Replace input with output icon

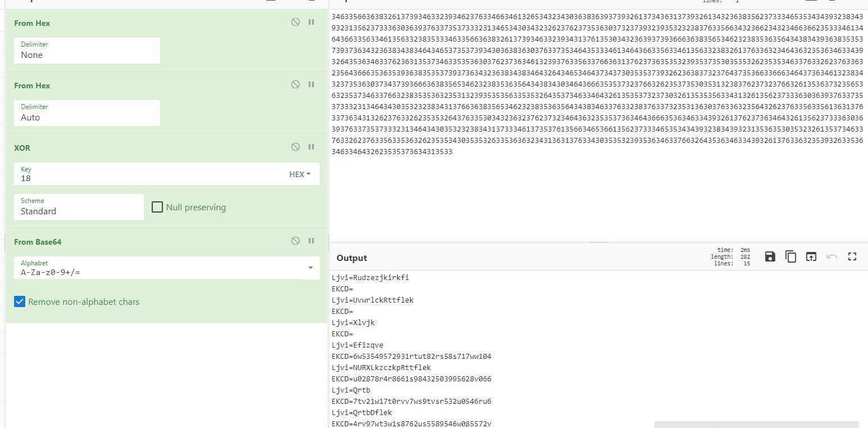click(x=811, y=257)
